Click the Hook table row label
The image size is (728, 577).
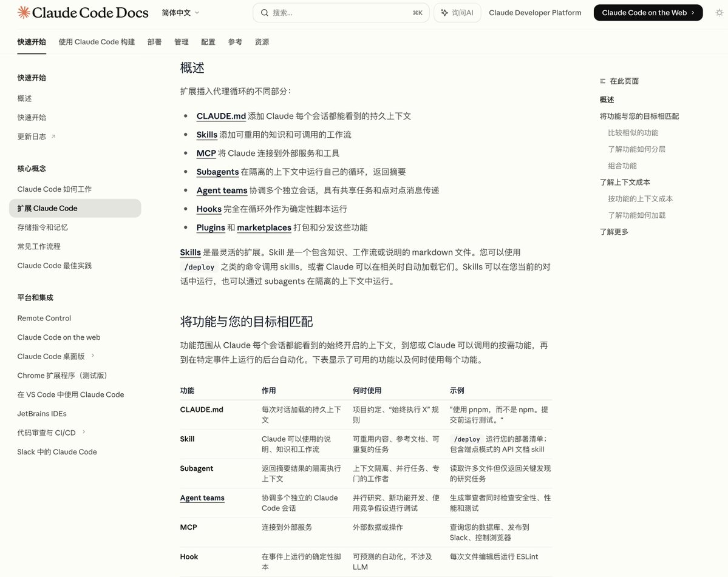pyautogui.click(x=189, y=556)
